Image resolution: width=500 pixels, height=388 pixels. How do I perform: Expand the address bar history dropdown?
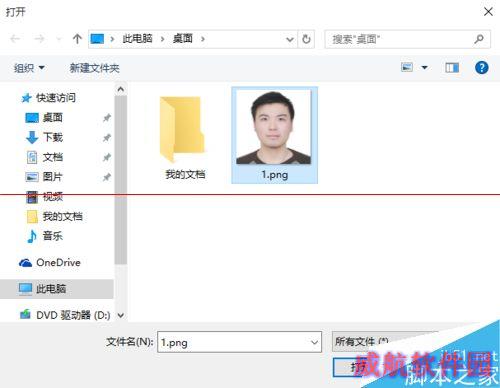(x=290, y=39)
